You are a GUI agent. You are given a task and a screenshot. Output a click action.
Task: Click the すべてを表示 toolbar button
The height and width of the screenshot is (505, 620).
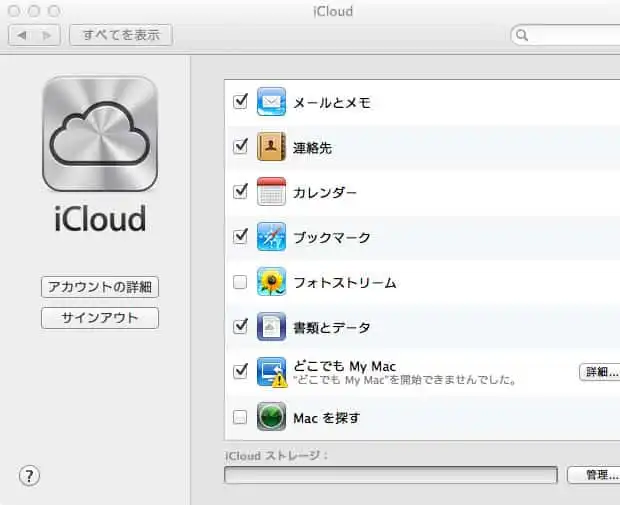coord(120,35)
